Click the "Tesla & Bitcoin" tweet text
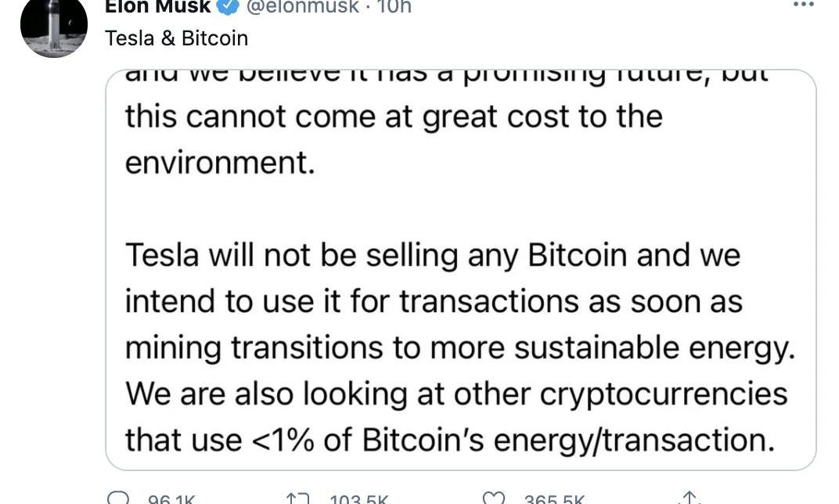The image size is (839, 504). click(176, 38)
